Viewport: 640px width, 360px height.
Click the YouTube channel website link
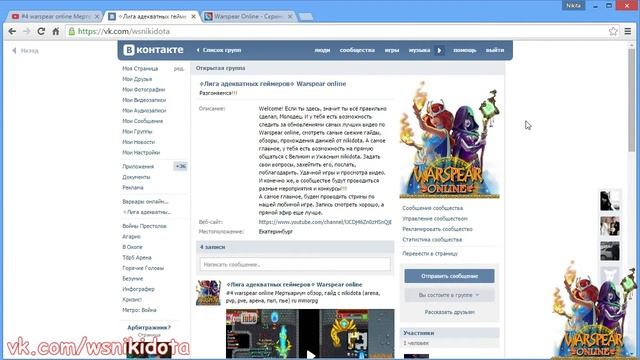pyautogui.click(x=325, y=222)
